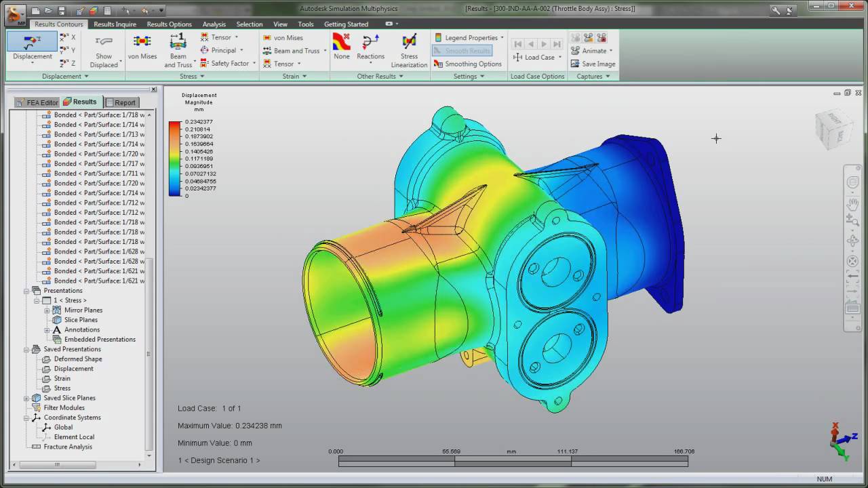The height and width of the screenshot is (488, 868).
Task: Select Beam and Truss strain result
Action: coord(294,51)
